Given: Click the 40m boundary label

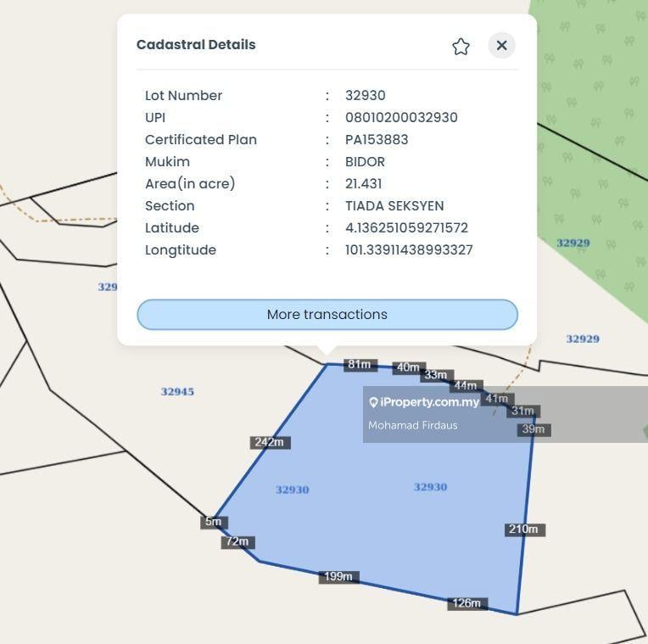Looking at the screenshot, I should 408,367.
